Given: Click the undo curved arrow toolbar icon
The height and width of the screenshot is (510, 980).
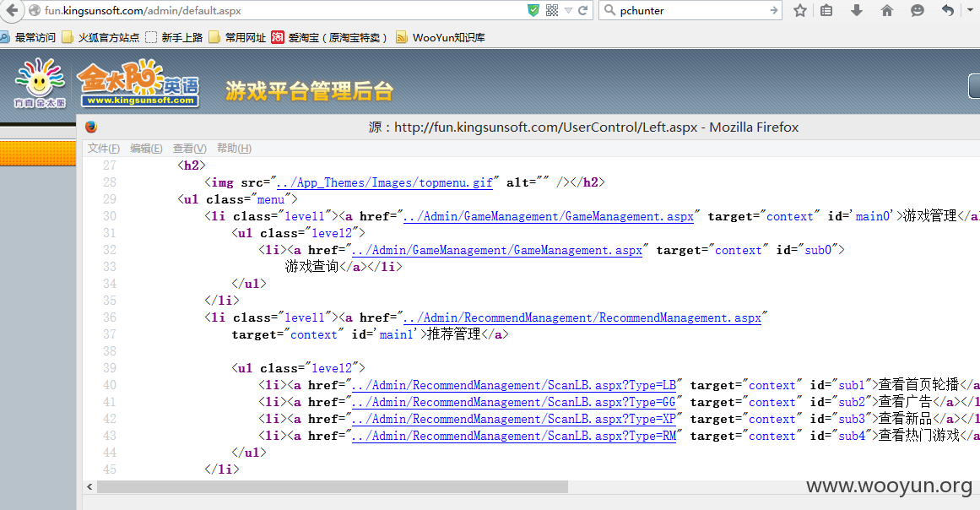Looking at the screenshot, I should (x=948, y=10).
